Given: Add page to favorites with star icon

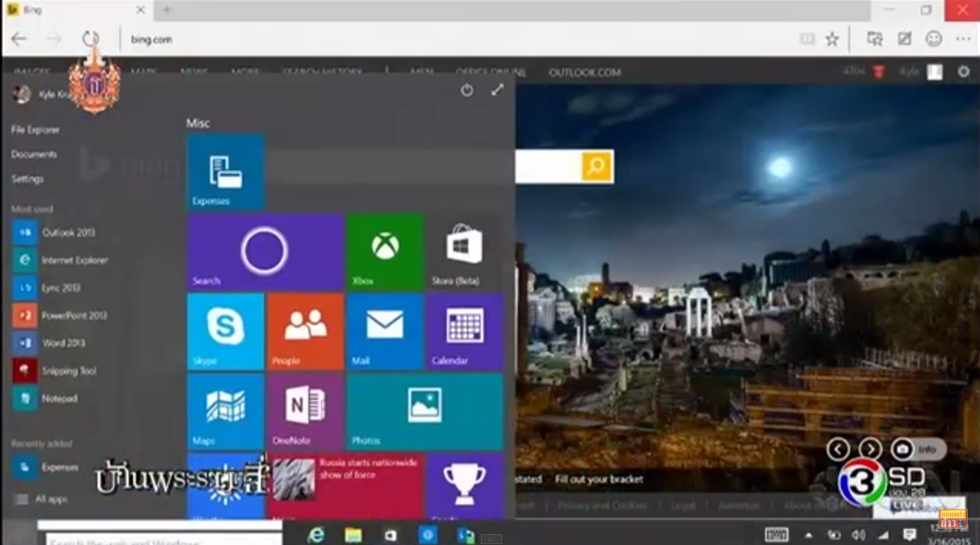Looking at the screenshot, I should coord(832,39).
